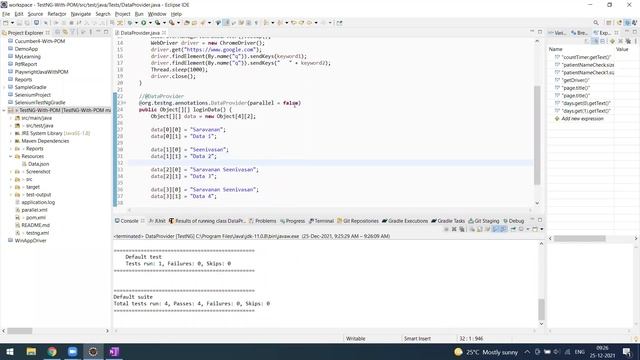
Task: Click the Debug bug toolbar icon
Action: (130, 23)
